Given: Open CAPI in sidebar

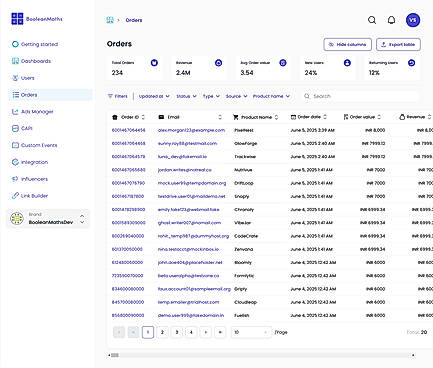Looking at the screenshot, I should coord(50,128).
